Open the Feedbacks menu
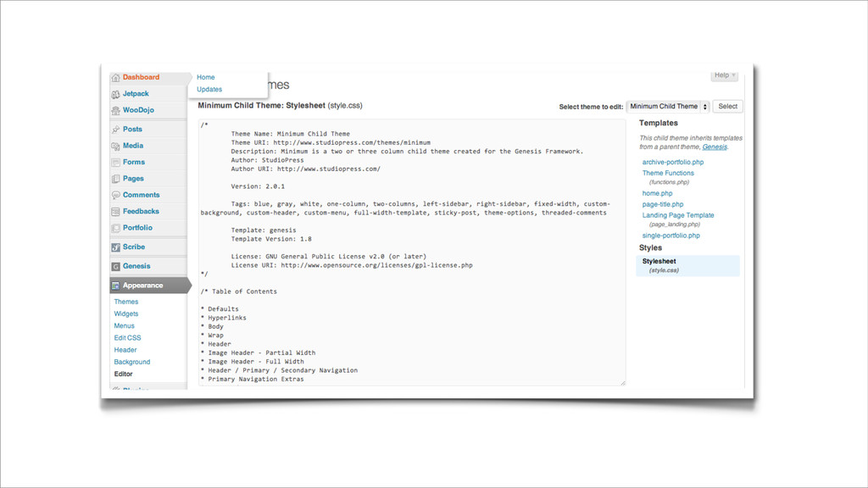 click(141, 211)
